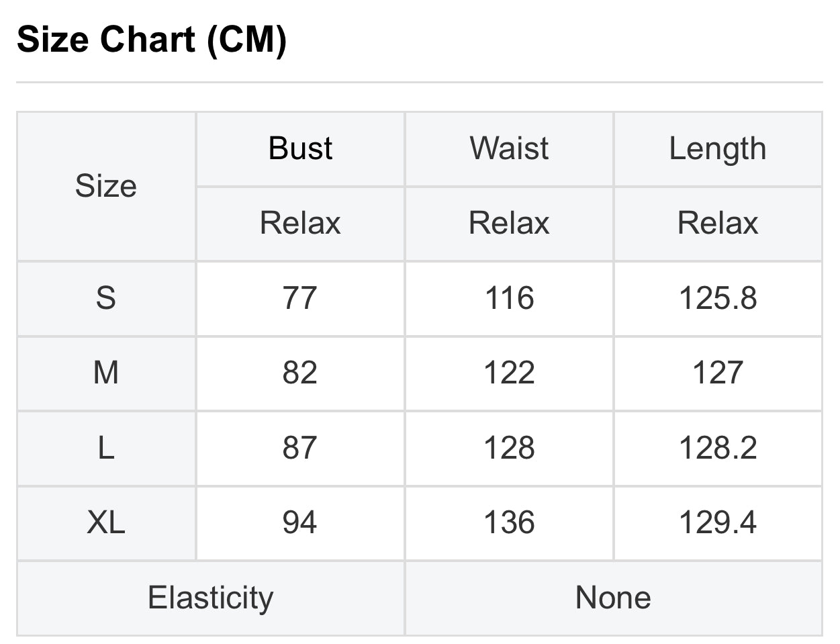Click the bust value 87 cell

coord(300,448)
